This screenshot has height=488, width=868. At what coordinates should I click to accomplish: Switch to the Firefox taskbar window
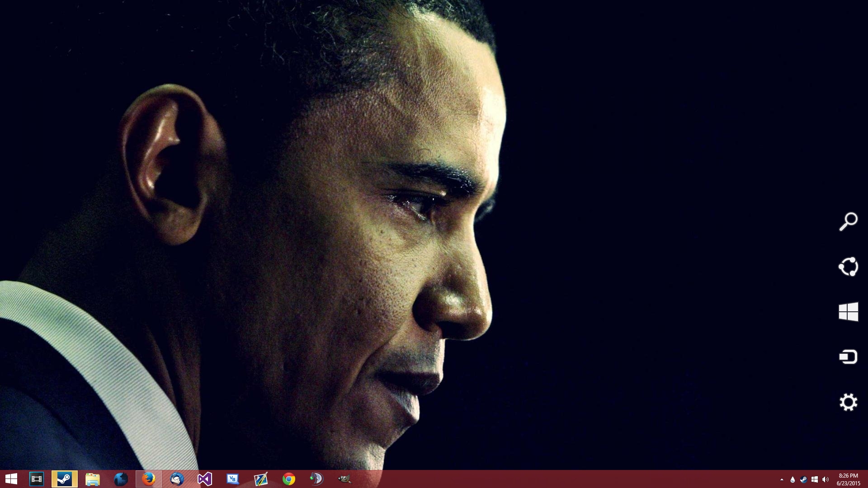coord(149,479)
